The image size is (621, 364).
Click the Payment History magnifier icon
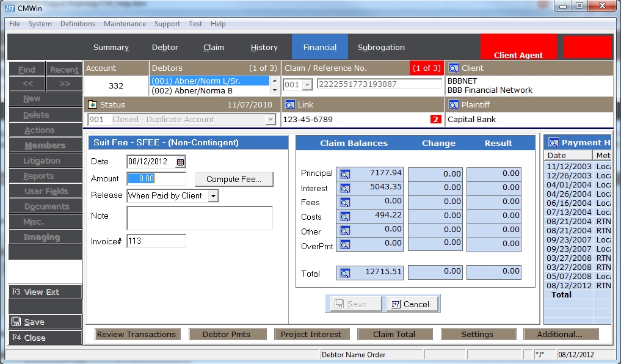(554, 142)
